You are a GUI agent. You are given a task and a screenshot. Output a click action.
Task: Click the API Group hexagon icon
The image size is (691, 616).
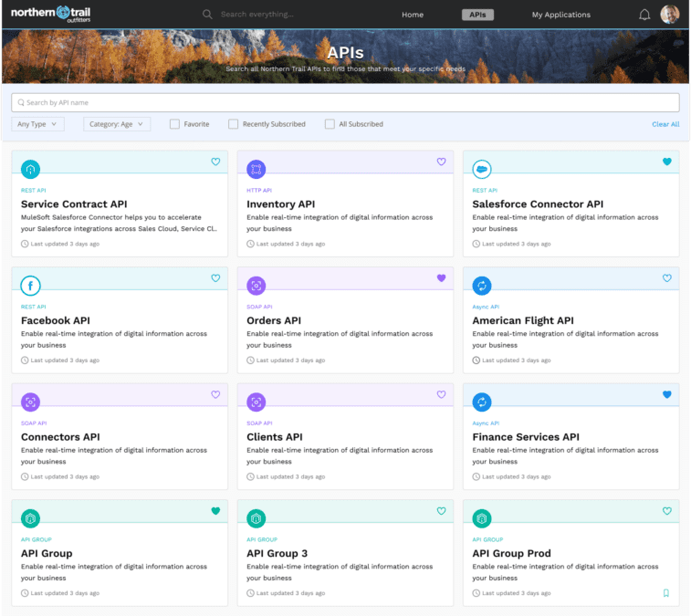(30, 518)
